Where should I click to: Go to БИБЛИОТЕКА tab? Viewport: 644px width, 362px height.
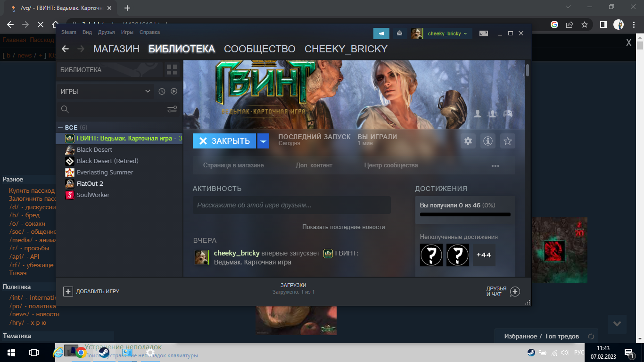pos(182,49)
